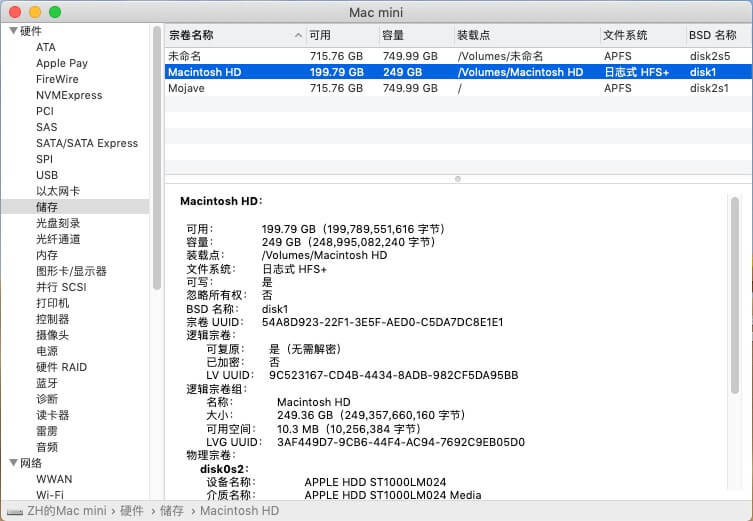The image size is (753, 521).
Task: Select SPI in the sidebar
Action: click(x=44, y=159)
